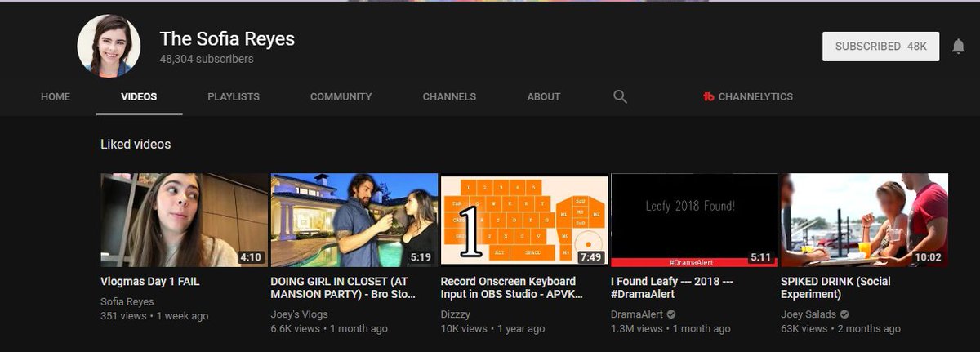
Task: Click the 1.3M views 1 month ago text
Action: tap(671, 328)
